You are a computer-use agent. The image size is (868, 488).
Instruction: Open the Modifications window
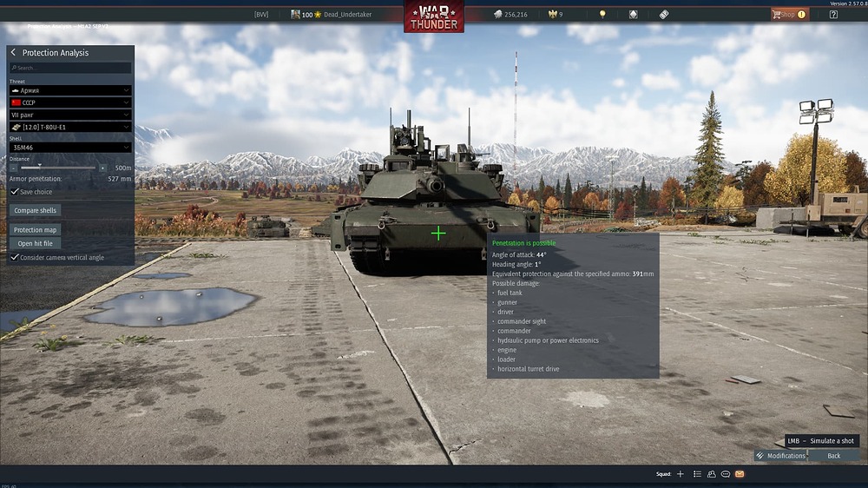pyautogui.click(x=780, y=455)
